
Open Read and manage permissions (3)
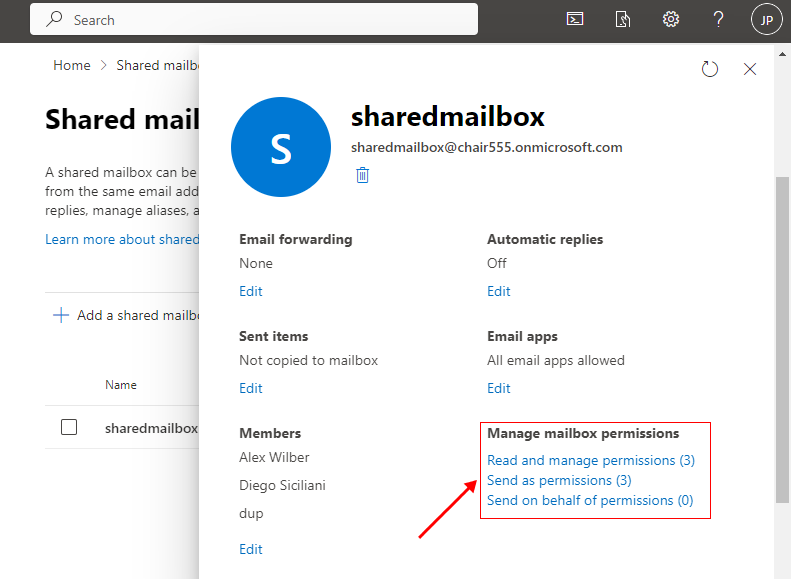coord(590,460)
